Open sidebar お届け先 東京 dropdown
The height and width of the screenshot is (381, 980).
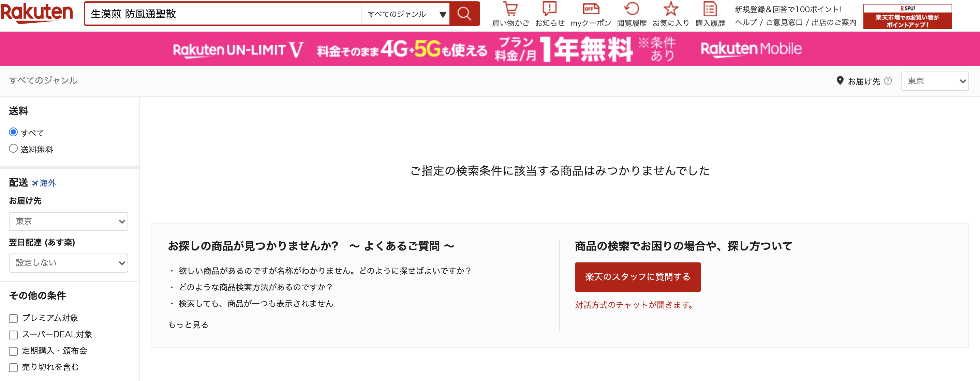coord(69,221)
